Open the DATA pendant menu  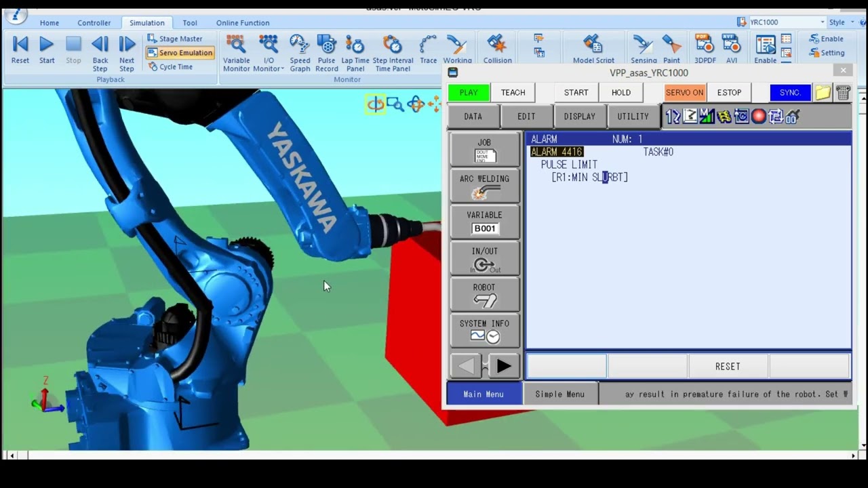[x=473, y=117]
